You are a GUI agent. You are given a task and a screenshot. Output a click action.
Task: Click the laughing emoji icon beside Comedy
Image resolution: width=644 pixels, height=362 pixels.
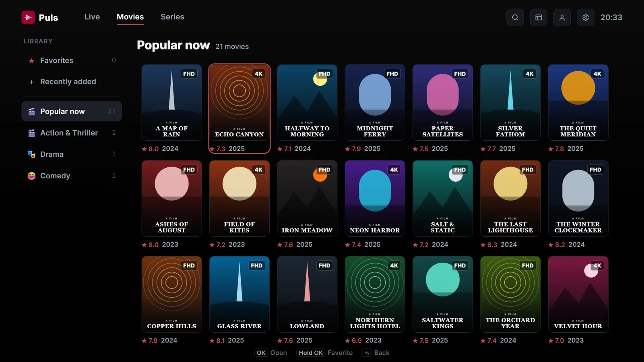point(31,176)
